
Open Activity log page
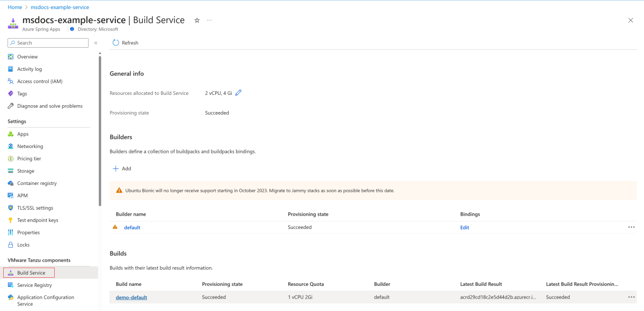tap(30, 69)
